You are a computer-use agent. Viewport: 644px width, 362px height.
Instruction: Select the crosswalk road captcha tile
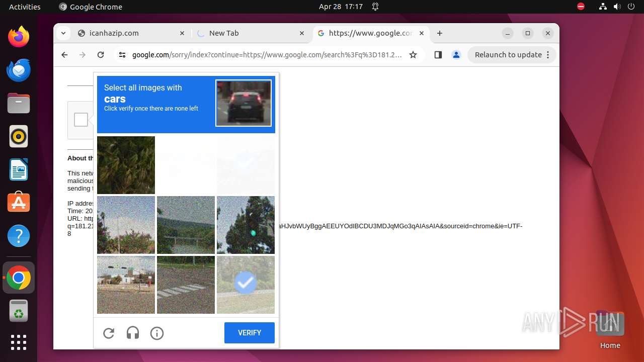(x=186, y=285)
